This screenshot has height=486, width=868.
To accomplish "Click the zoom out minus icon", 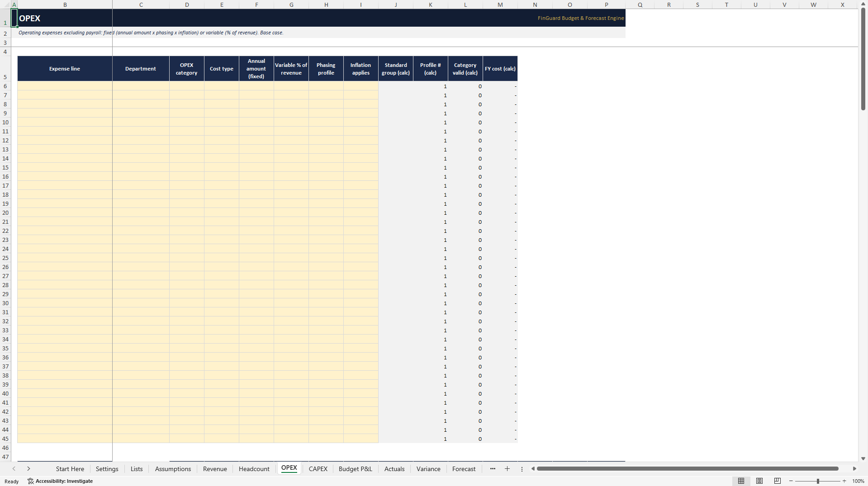I will (x=791, y=481).
